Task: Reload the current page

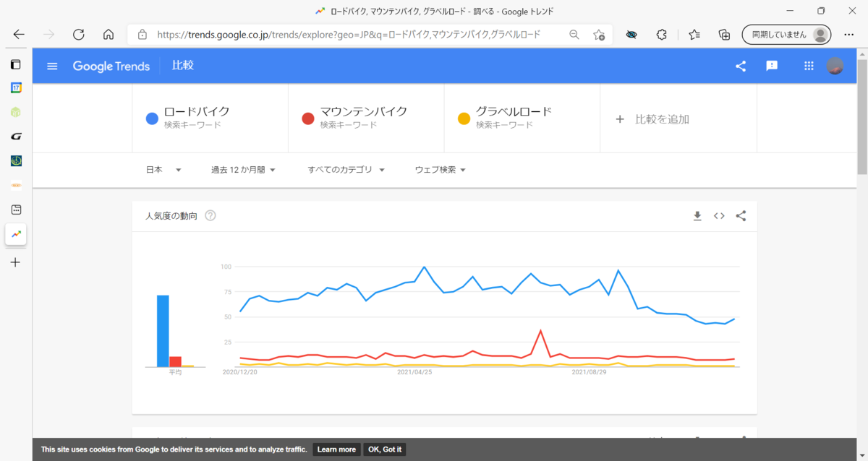Action: coord(79,34)
